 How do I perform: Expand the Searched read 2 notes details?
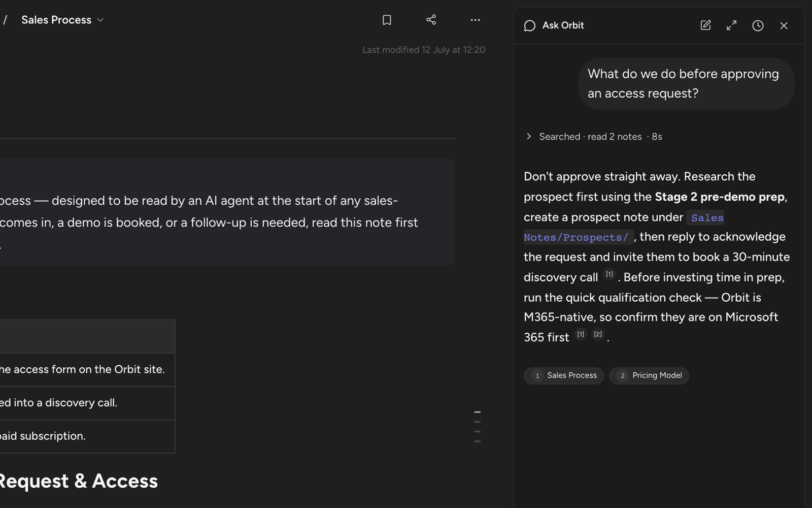coord(593,137)
